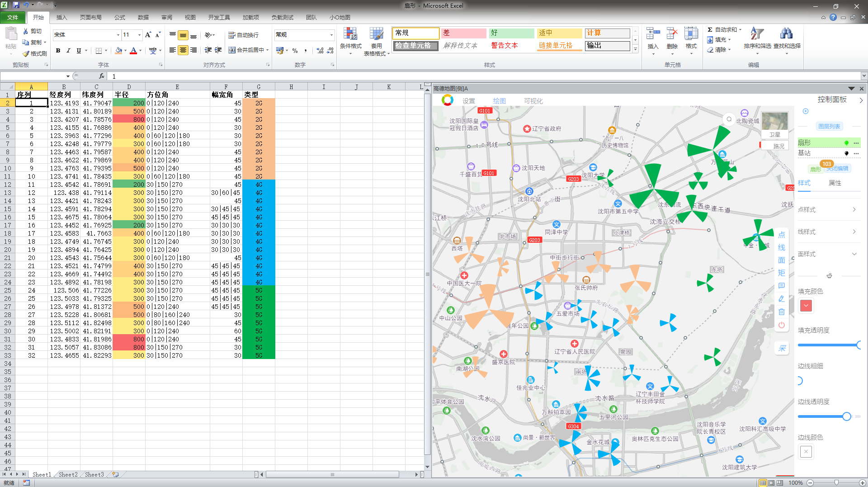This screenshot has height=487, width=868.
Task: Click the 图层列表 button
Action: coord(829,126)
